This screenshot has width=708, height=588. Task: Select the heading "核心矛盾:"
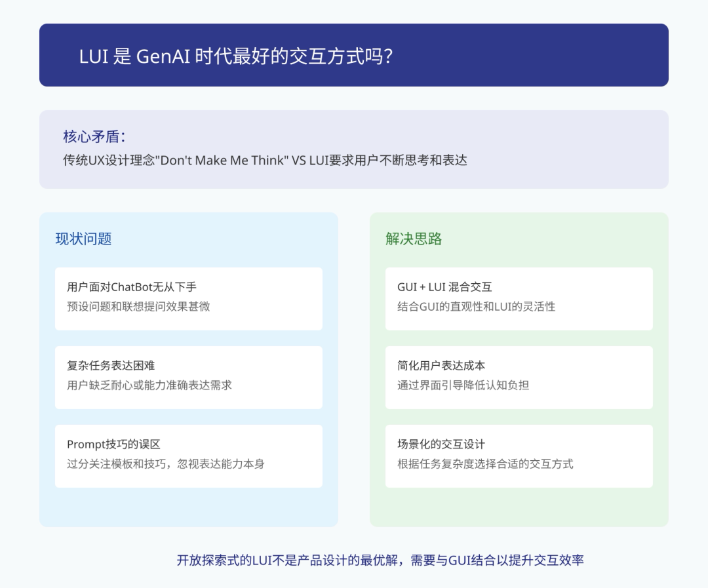tap(94, 136)
